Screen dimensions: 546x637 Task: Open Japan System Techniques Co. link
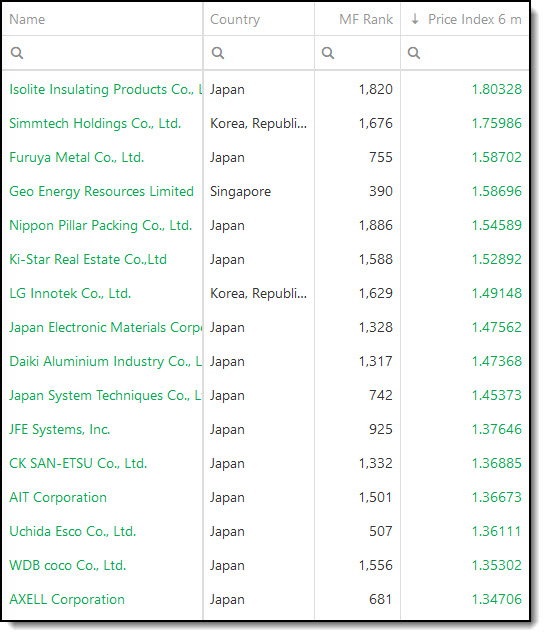[106, 396]
